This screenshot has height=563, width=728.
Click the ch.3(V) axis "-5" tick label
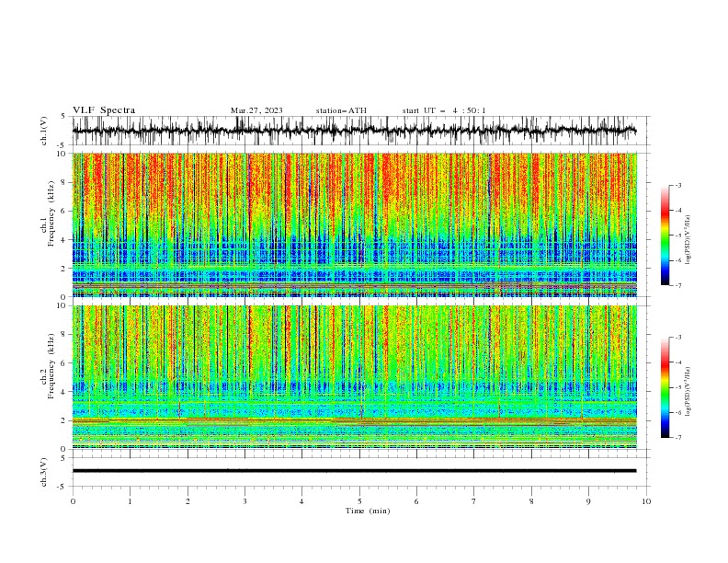[62, 487]
